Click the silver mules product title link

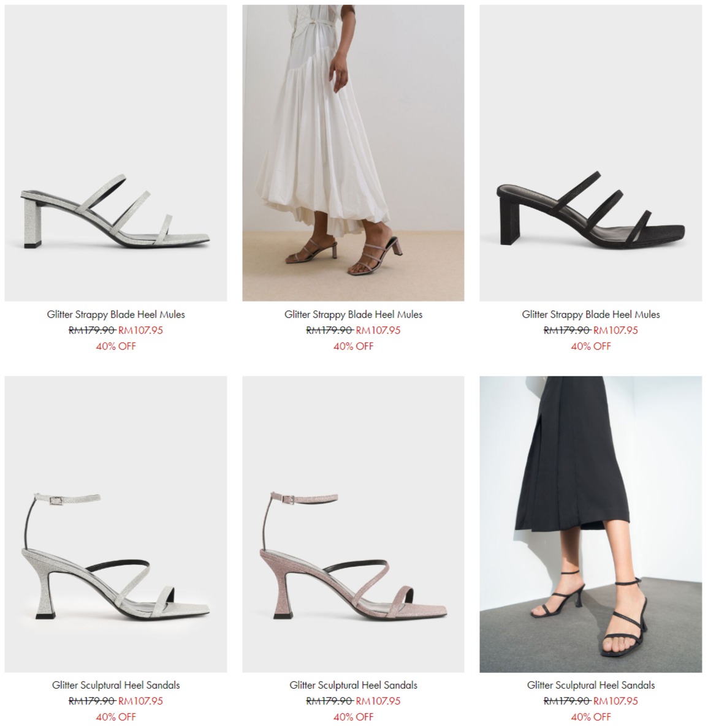(116, 314)
